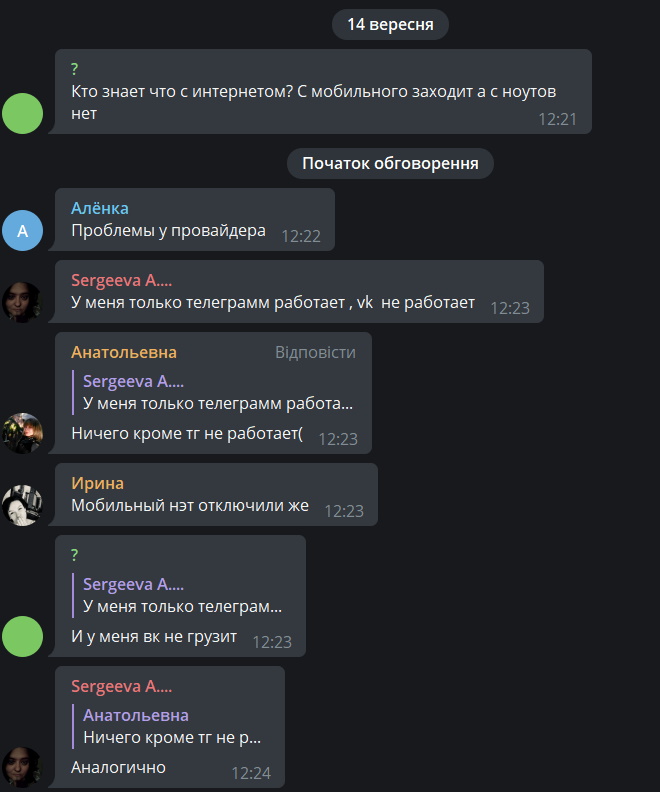660x792 pixels.
Task: Jump to quoted Sergeeva message in Анатольевна's reply
Action: (x=214, y=392)
